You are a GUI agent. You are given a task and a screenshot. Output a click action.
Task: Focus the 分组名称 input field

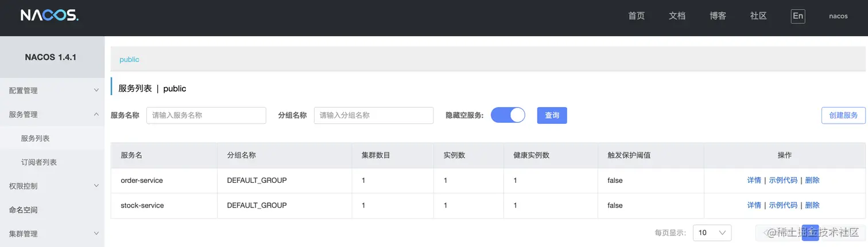coord(373,115)
